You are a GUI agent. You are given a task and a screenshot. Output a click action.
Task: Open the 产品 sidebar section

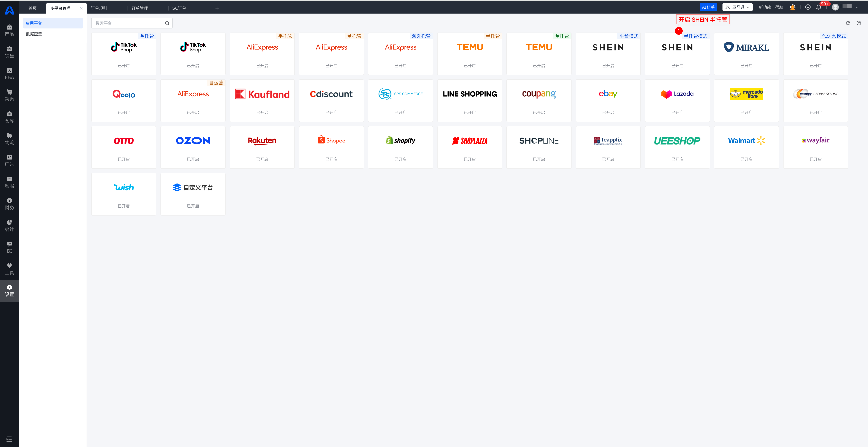(x=9, y=31)
